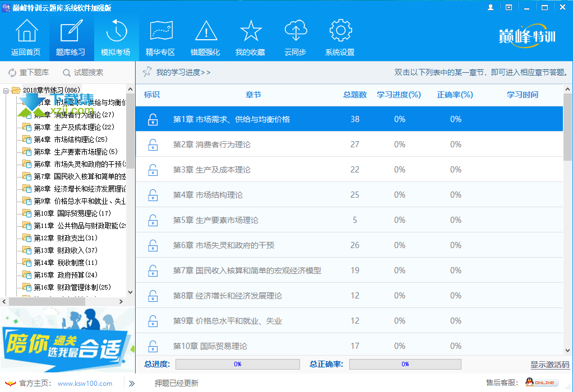Image resolution: width=573 pixels, height=392 pixels.
Task: Click the 巅峰特训 brand logo
Action: [x=527, y=35]
